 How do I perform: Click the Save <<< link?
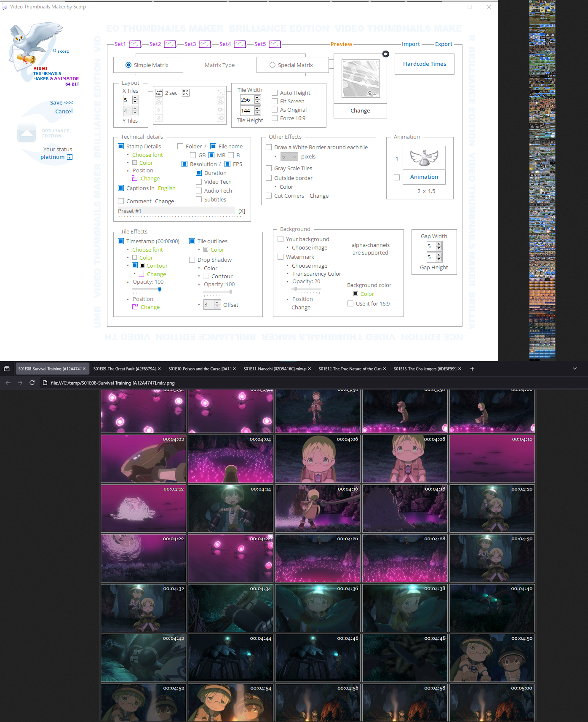[x=61, y=102]
